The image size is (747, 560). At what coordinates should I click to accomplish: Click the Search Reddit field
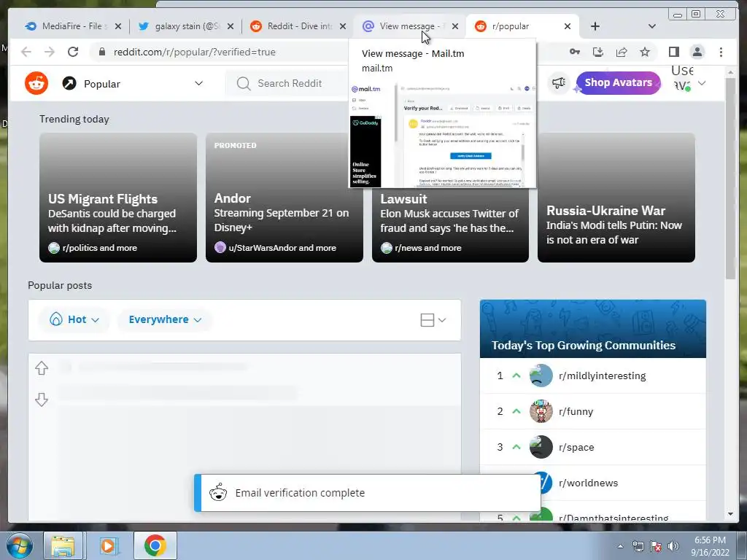[x=290, y=83]
